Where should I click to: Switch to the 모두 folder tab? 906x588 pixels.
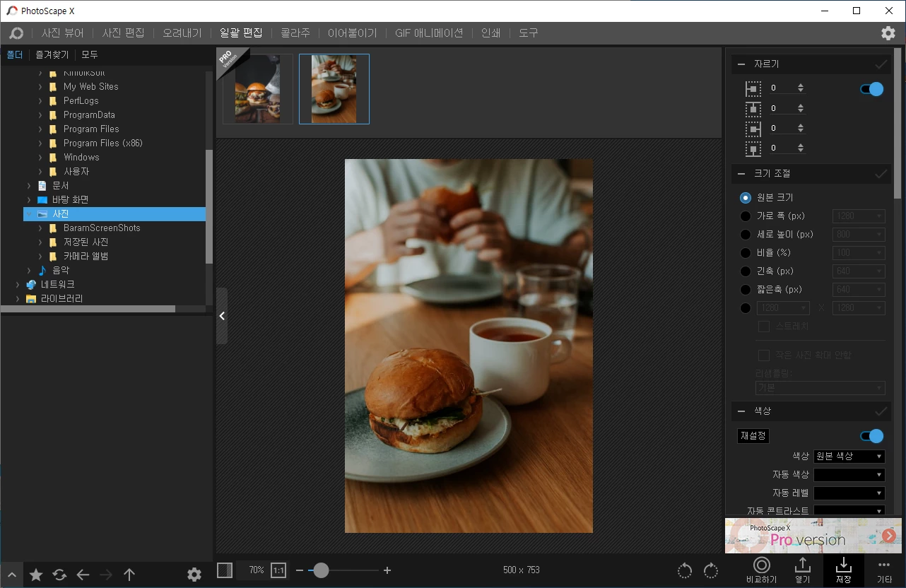[90, 55]
